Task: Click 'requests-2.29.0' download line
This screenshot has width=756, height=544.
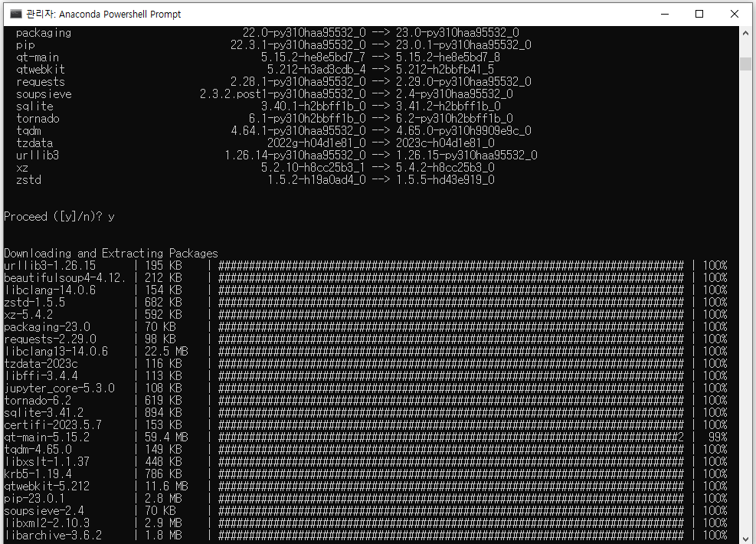Action: pyautogui.click(x=365, y=339)
